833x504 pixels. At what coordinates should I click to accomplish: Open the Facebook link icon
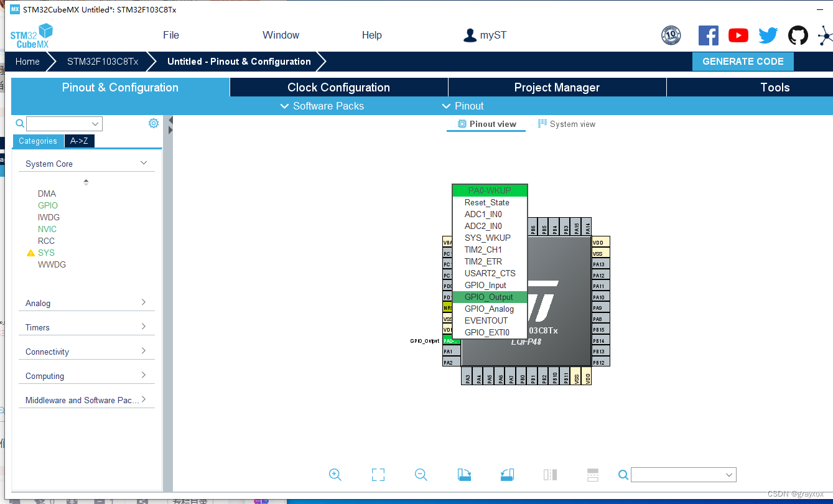coord(709,35)
